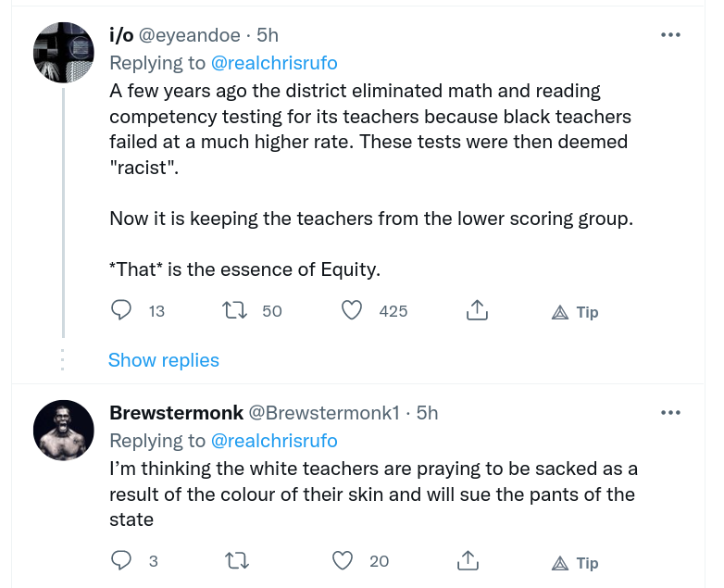The width and height of the screenshot is (724, 588).
Task: Open i/o profile picture
Action: (64, 52)
